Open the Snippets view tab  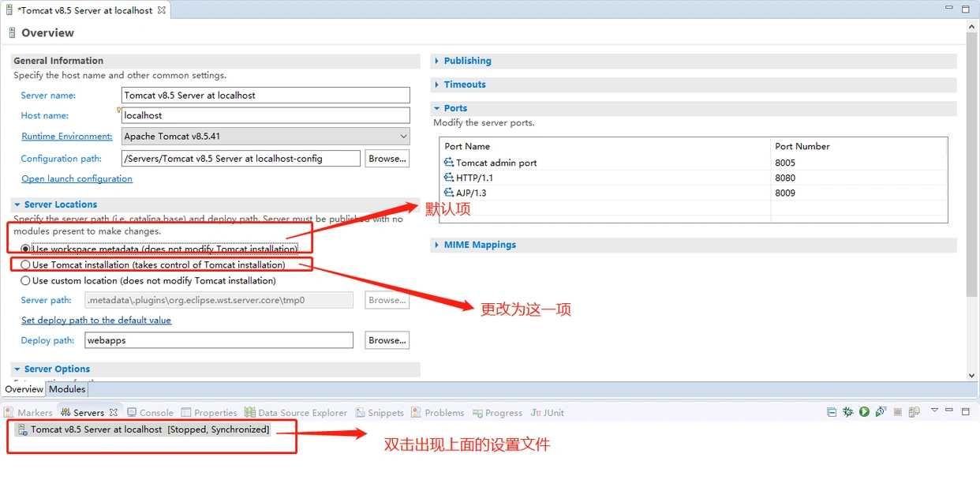coord(380,412)
